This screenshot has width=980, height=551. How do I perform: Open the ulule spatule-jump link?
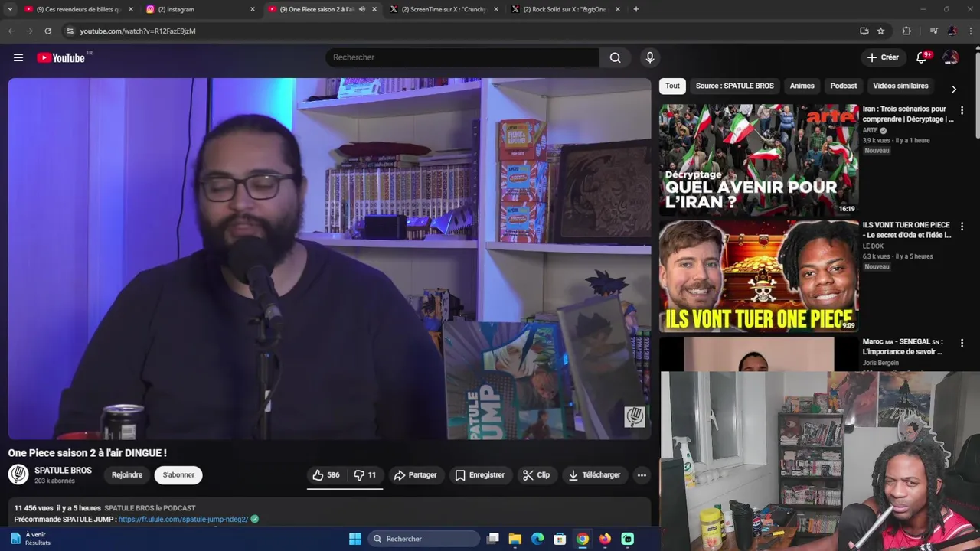(183, 519)
